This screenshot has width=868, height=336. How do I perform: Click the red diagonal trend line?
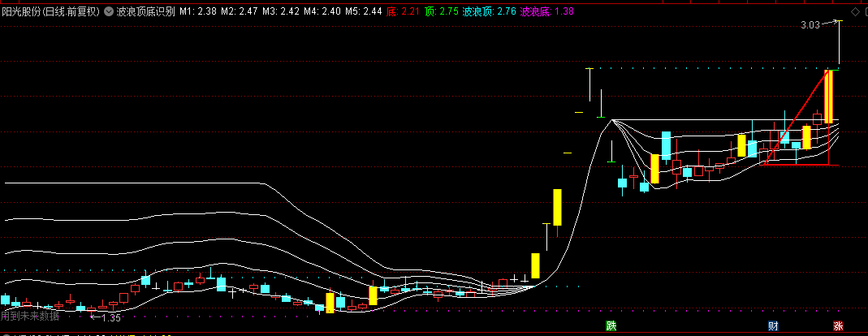[797, 117]
